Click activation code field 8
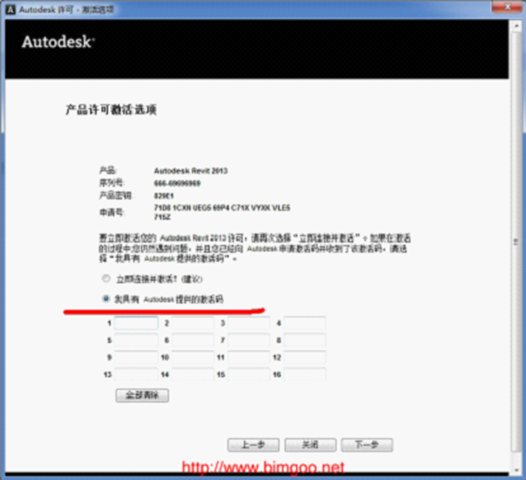This screenshot has height=480, width=526. coord(305,340)
